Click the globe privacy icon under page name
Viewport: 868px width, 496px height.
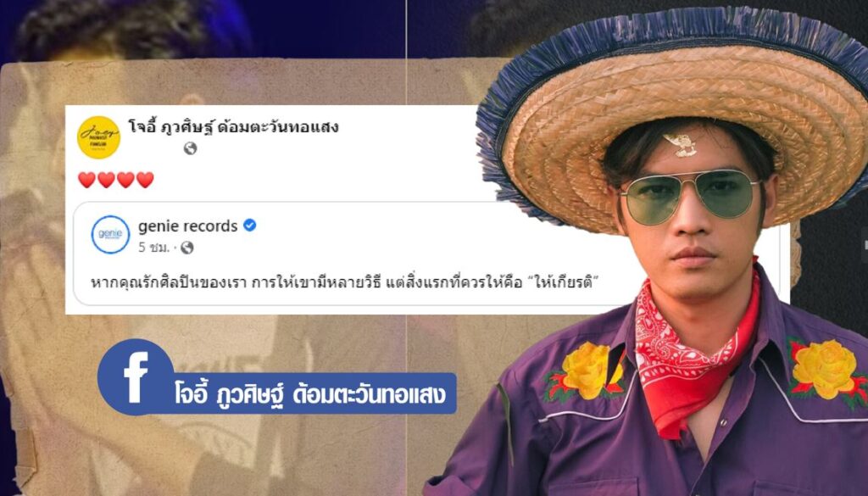point(190,148)
